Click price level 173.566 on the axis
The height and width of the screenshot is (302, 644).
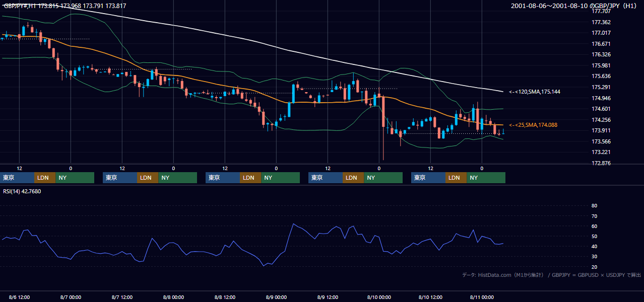click(x=601, y=141)
